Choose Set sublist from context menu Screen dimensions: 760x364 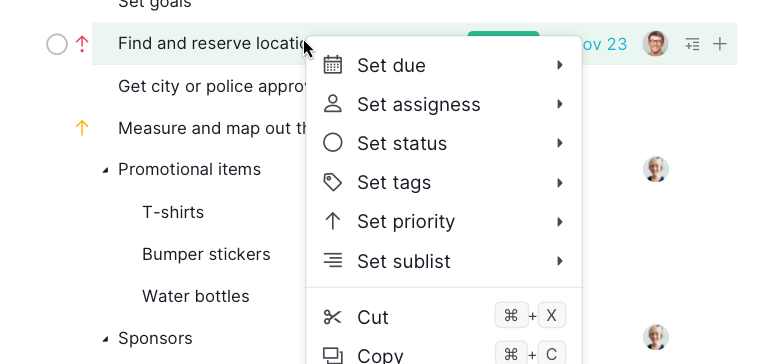coord(444,261)
